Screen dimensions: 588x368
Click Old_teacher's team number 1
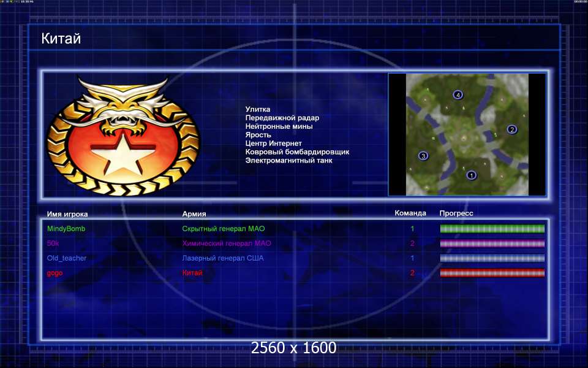(412, 258)
